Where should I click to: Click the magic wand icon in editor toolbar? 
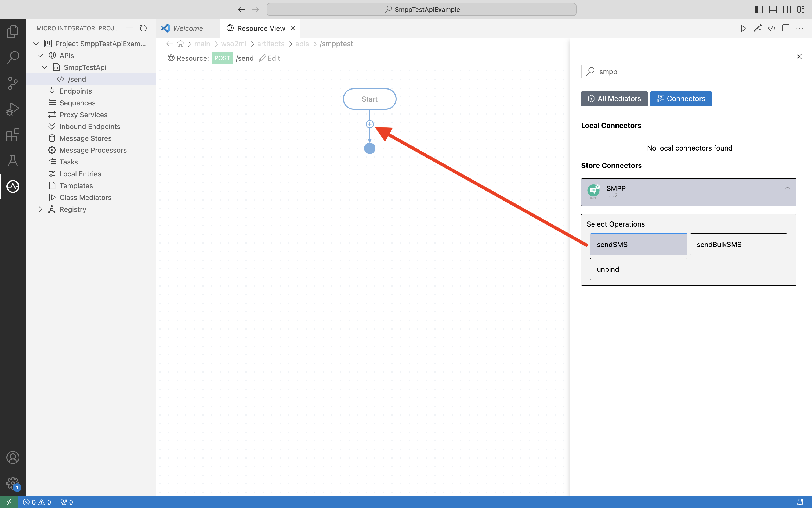pyautogui.click(x=758, y=28)
